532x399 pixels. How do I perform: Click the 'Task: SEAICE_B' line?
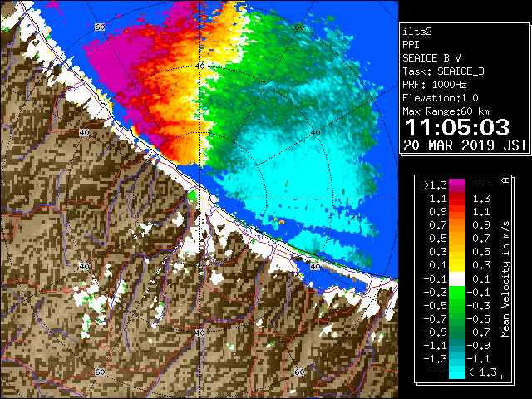443,71
